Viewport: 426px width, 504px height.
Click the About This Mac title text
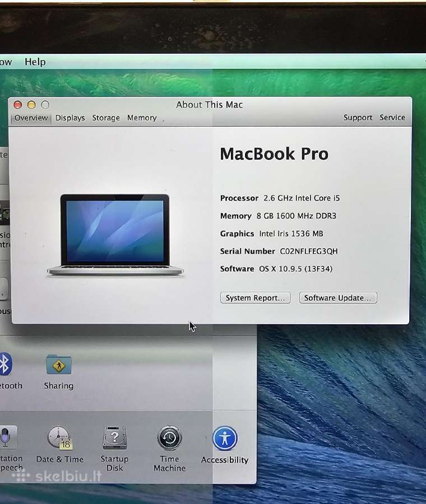pyautogui.click(x=210, y=105)
